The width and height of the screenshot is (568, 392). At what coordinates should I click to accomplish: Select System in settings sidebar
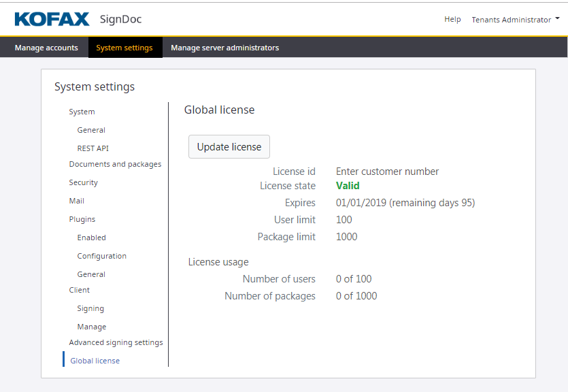82,112
